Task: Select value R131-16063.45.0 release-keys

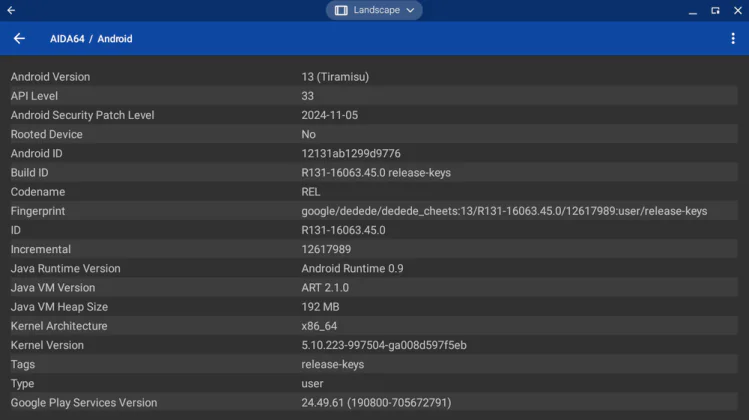Action: coord(376,172)
